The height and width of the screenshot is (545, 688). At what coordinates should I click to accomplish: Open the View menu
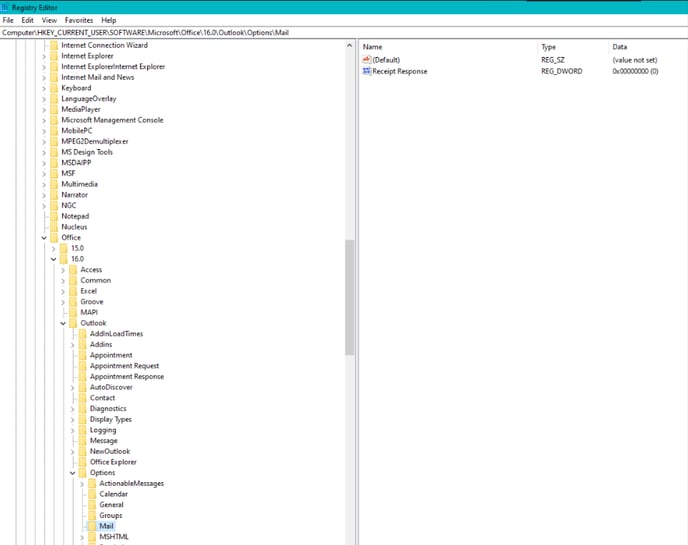(49, 20)
